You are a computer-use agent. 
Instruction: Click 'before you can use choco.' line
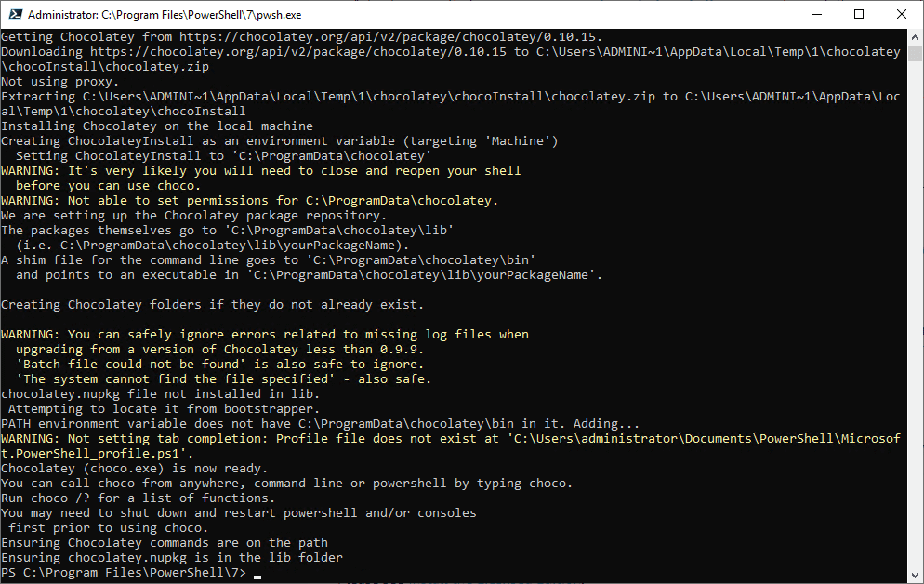click(109, 186)
